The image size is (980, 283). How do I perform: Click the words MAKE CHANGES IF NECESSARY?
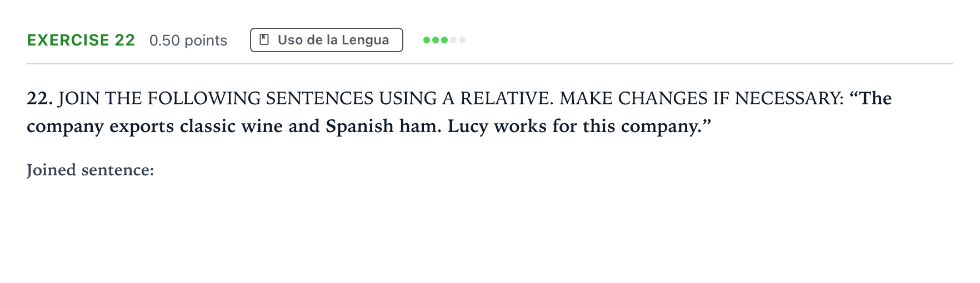click(702, 98)
